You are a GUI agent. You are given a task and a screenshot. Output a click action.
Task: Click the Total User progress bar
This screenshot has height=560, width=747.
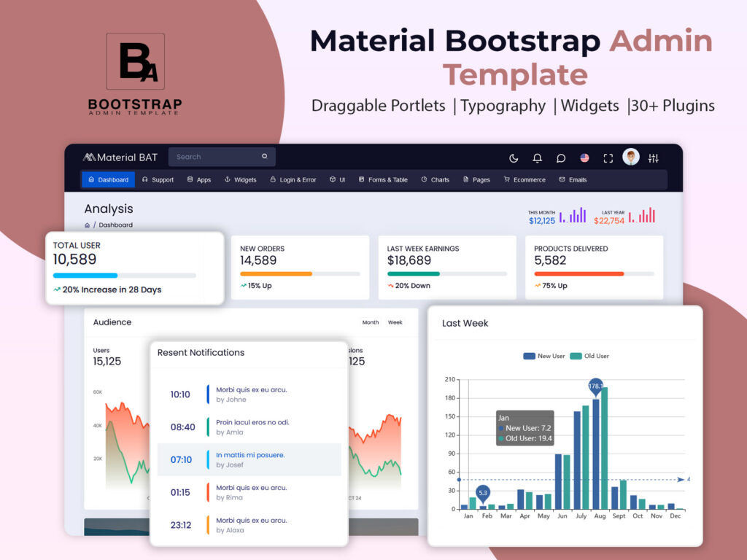(124, 276)
